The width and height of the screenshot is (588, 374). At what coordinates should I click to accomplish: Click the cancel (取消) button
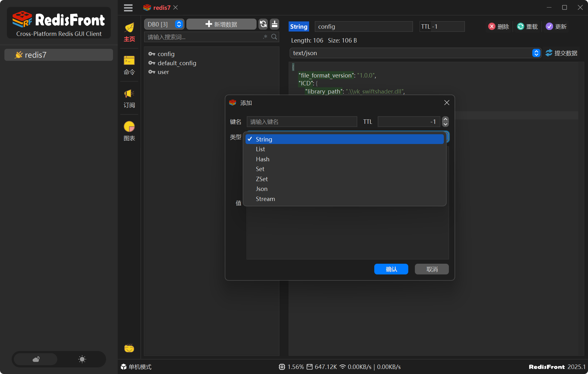[x=432, y=269]
